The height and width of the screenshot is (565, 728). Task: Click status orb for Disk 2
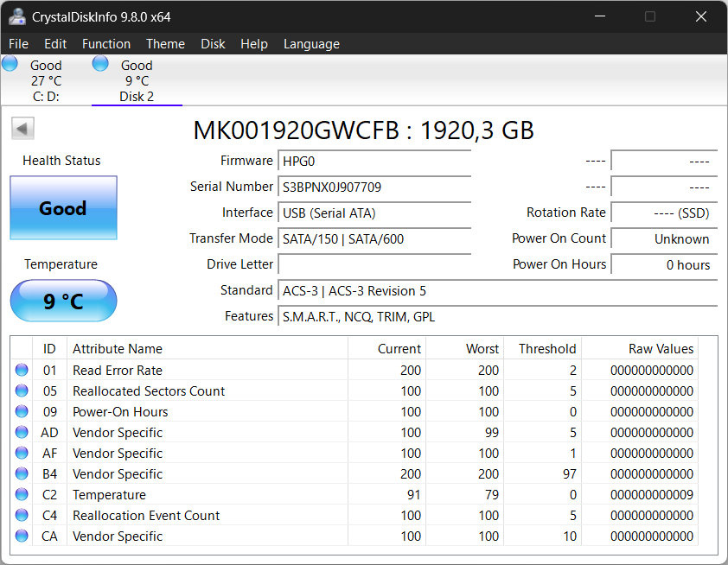coord(100,64)
